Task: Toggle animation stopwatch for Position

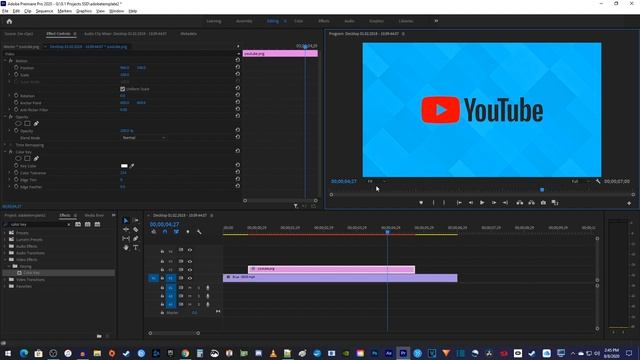Action: pos(16,68)
